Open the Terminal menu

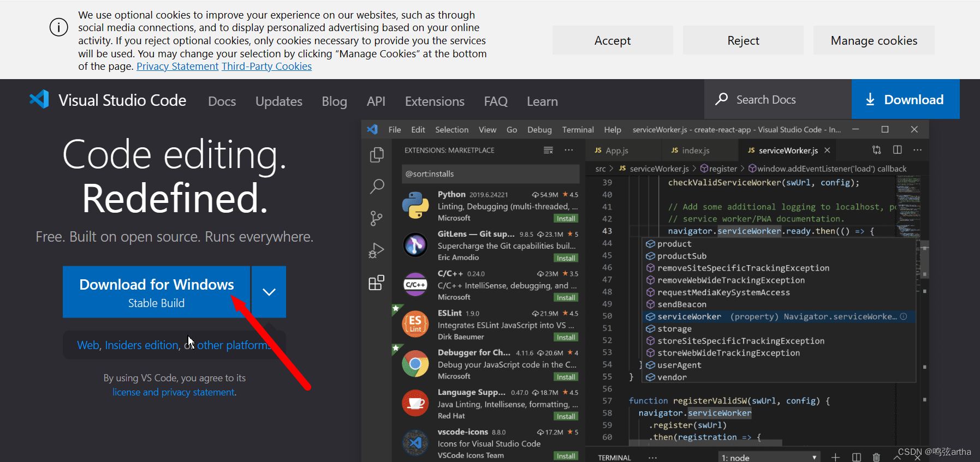pos(578,129)
